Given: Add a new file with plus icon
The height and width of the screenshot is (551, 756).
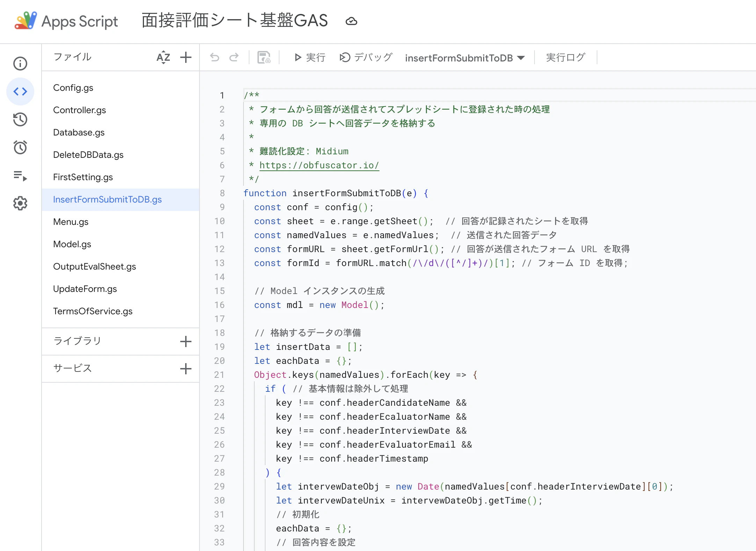Looking at the screenshot, I should pos(186,57).
